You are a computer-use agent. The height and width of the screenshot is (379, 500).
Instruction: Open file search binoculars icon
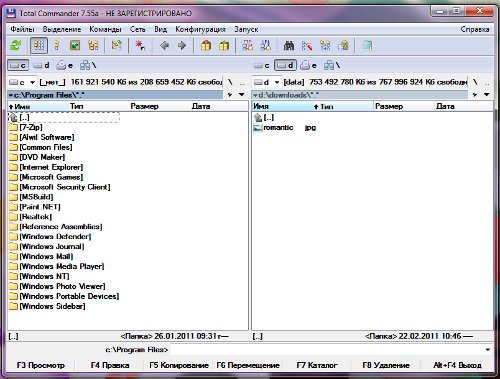289,45
